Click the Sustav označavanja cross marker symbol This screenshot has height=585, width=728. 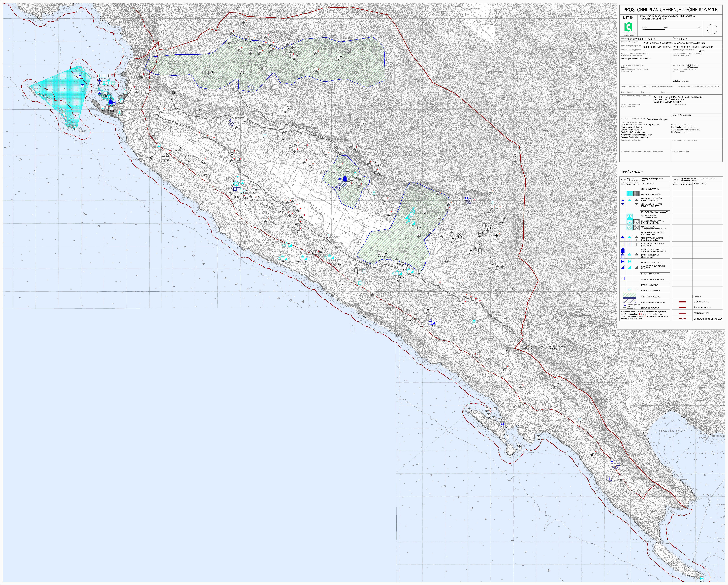tap(625, 306)
